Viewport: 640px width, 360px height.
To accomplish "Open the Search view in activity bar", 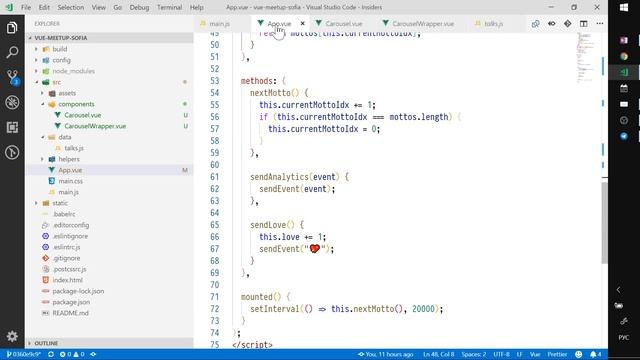I will pyautogui.click(x=12, y=52).
